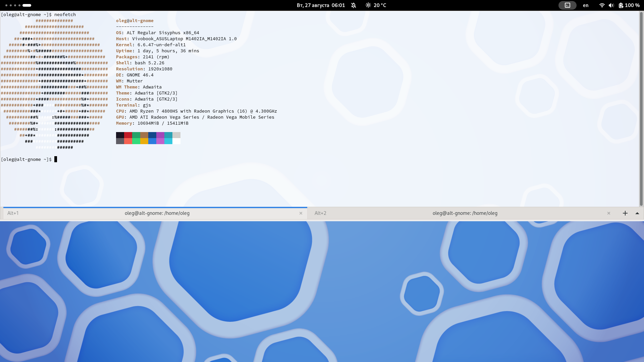The image size is (644, 362).
Task: Open the GNOME workspace indicator
Action: click(x=18, y=5)
